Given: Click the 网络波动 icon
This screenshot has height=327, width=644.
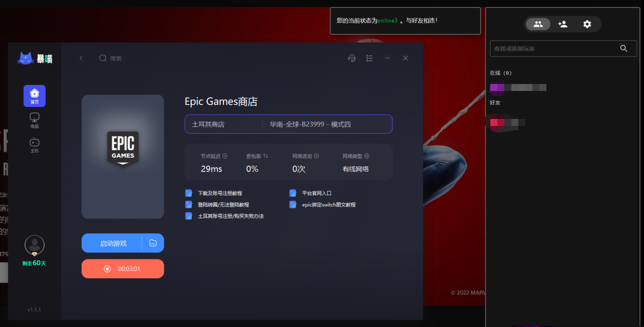Looking at the screenshot, I should pos(316,156).
